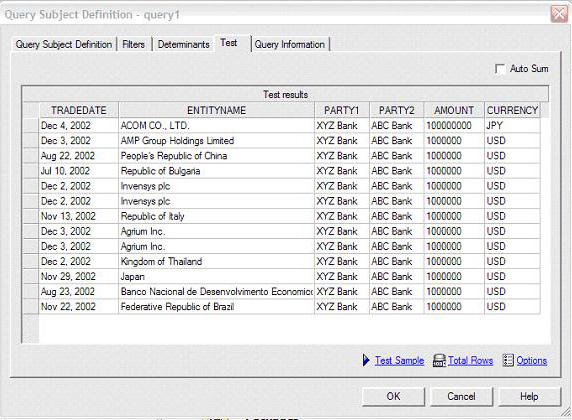572x420 pixels.
Task: Click the JPY currency cell
Action: point(512,126)
